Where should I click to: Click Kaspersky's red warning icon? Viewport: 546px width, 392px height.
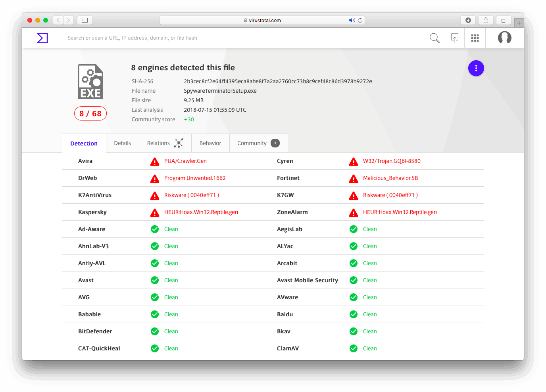click(x=155, y=212)
